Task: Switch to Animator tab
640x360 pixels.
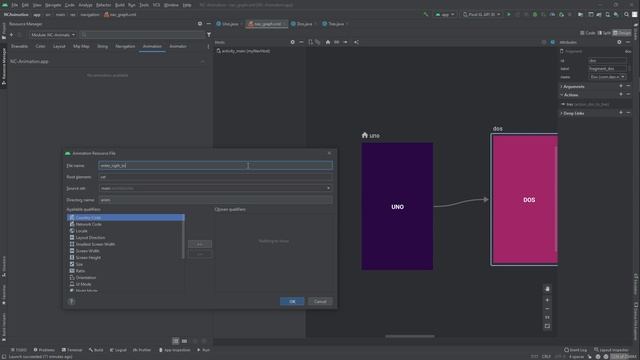Action: (x=178, y=46)
